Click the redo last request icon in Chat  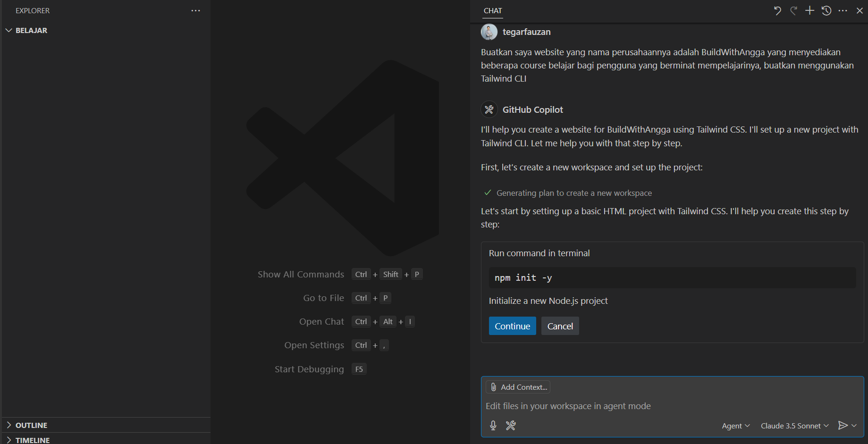[x=793, y=10]
